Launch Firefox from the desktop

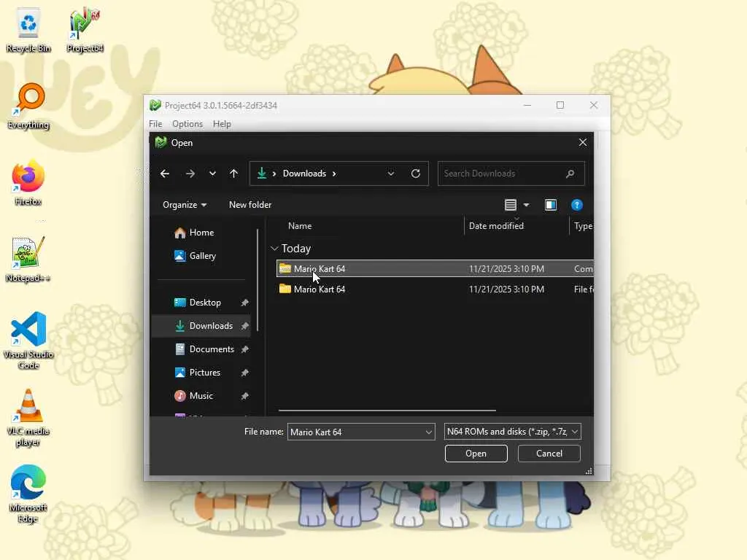tap(28, 183)
